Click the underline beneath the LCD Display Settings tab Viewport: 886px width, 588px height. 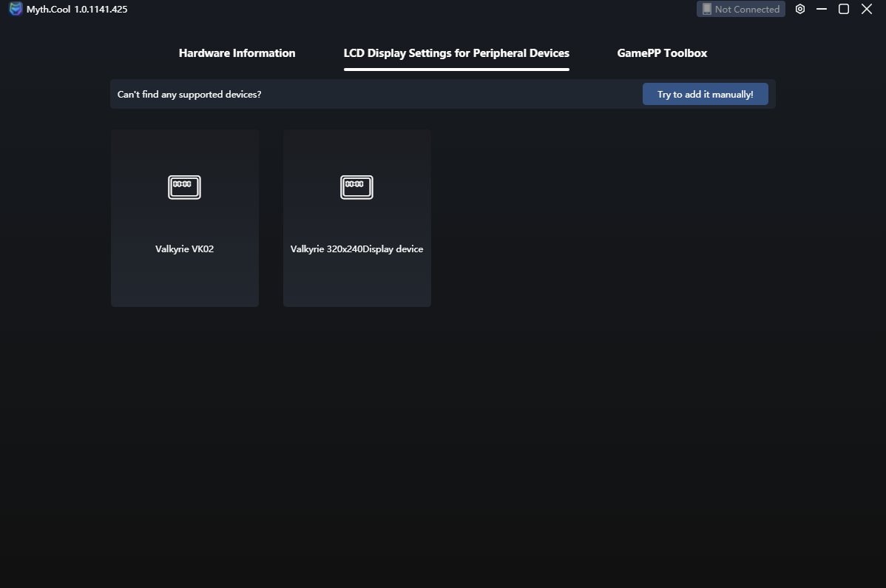click(456, 70)
